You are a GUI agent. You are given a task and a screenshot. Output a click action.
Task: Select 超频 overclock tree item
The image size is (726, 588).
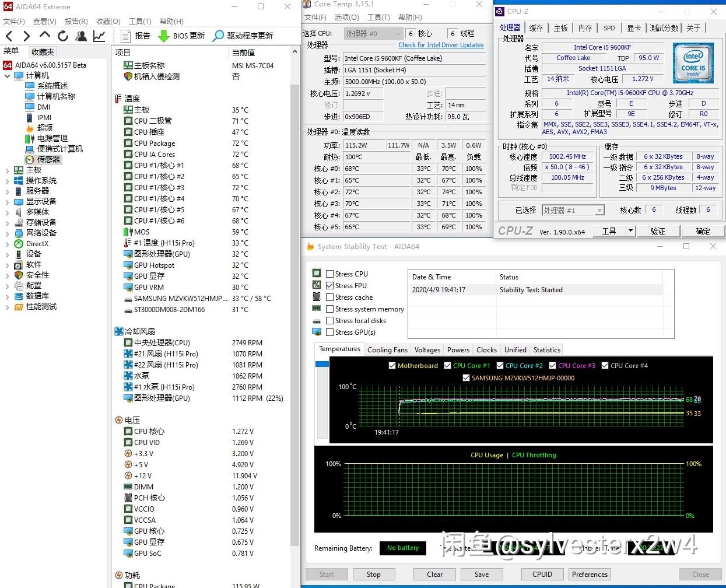(x=38, y=128)
